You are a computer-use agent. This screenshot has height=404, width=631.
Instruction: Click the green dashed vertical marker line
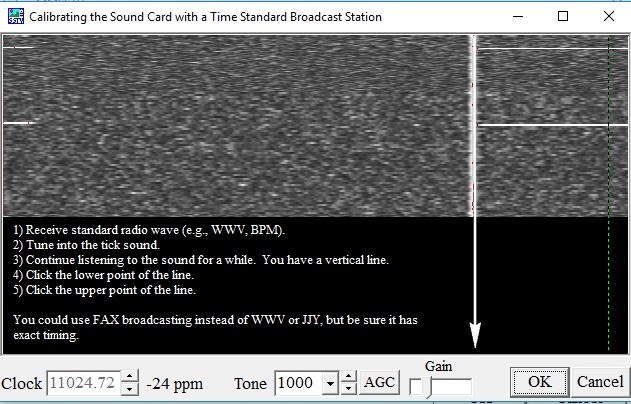click(608, 200)
